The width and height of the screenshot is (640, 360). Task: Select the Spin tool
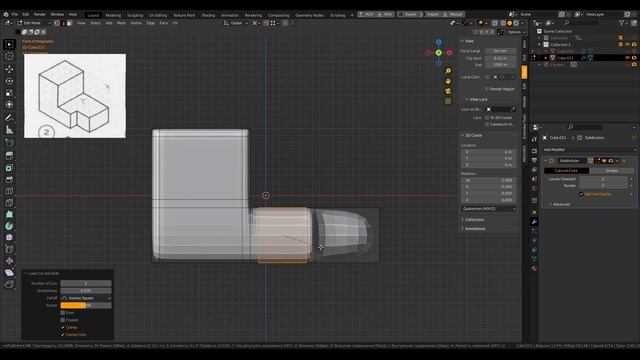coord(9,226)
